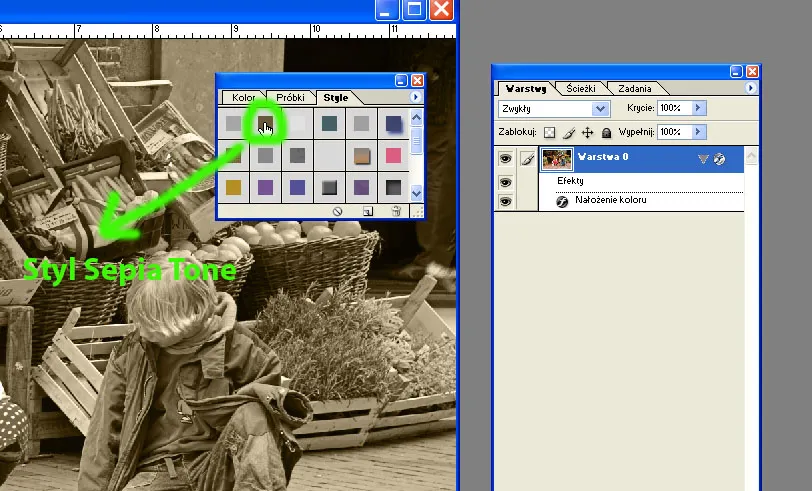
Task: Click the layer style icon on Warstwa 0
Action: point(719,158)
